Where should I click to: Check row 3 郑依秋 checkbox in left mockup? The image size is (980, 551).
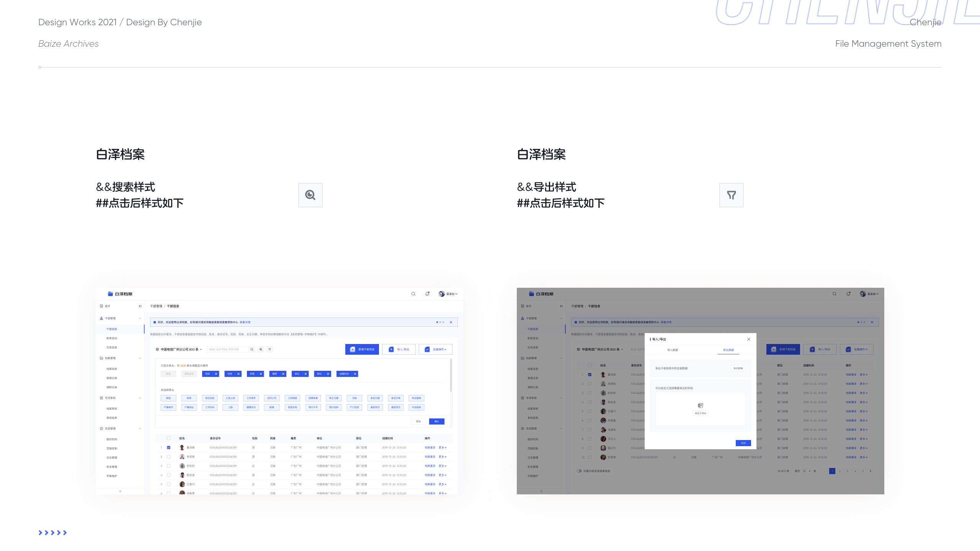coord(168,466)
